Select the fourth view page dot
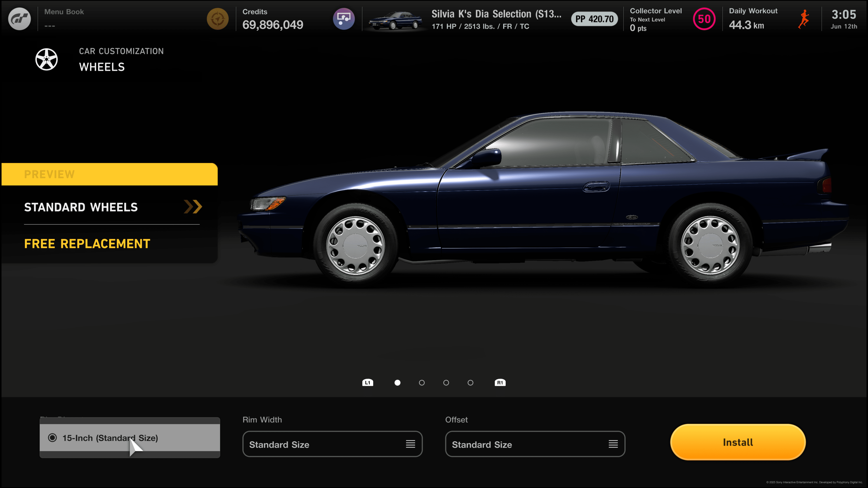Viewport: 868px width, 488px height. (471, 382)
